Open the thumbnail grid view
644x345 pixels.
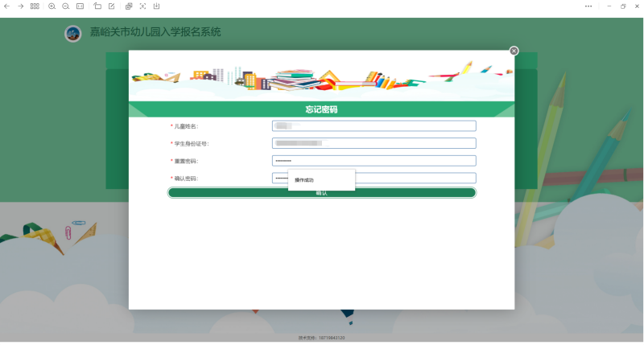pos(35,6)
